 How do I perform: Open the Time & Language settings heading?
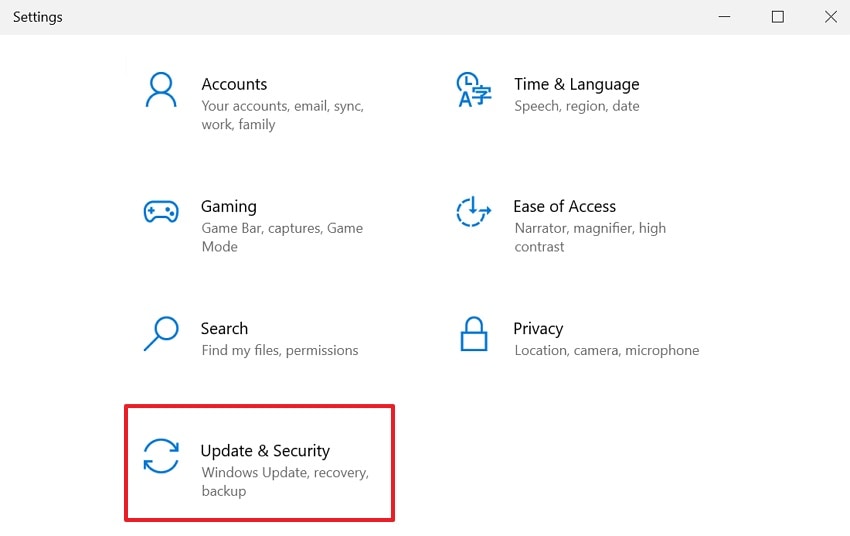click(x=577, y=84)
